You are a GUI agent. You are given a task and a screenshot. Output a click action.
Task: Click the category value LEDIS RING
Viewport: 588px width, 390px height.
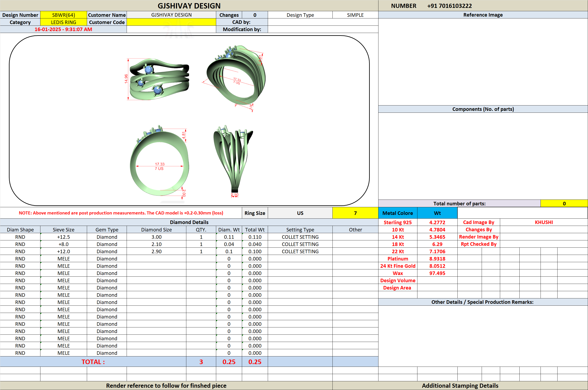pos(63,22)
